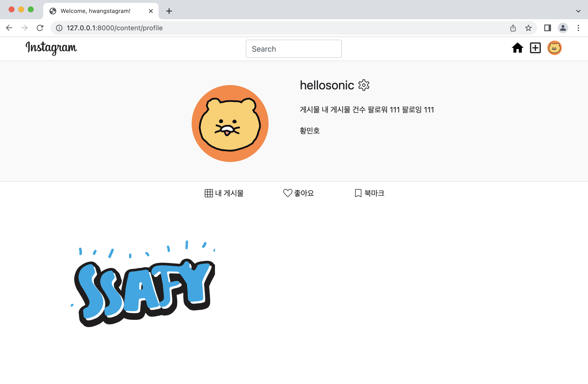Viewport: 588px width, 384px height.
Task: Click the Search input field
Action: (x=294, y=49)
